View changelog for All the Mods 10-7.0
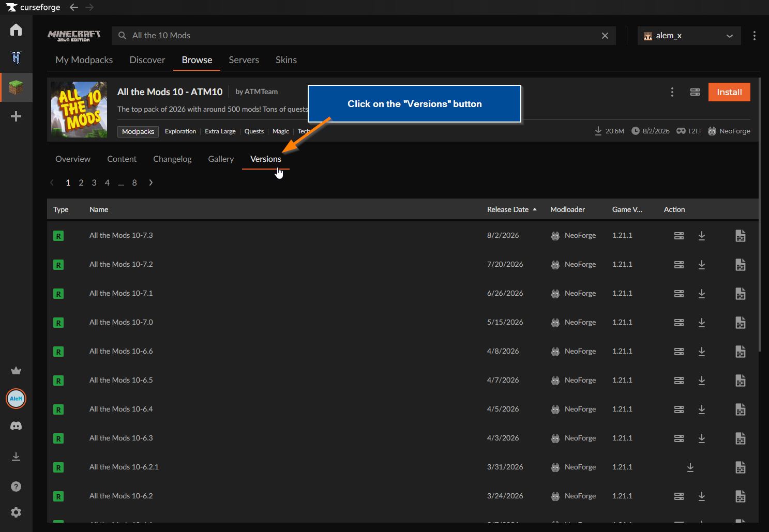 click(741, 323)
